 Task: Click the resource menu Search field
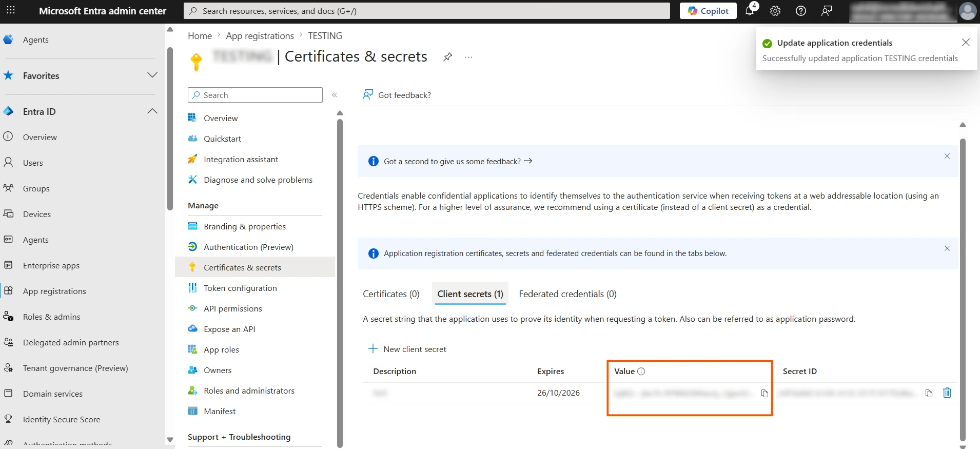click(255, 95)
